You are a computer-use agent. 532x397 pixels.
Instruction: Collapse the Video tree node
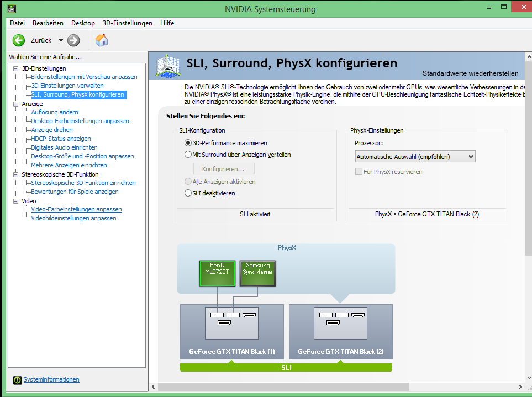[15, 201]
